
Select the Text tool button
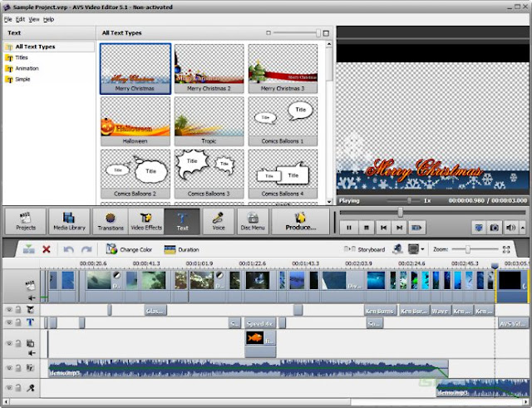click(182, 221)
